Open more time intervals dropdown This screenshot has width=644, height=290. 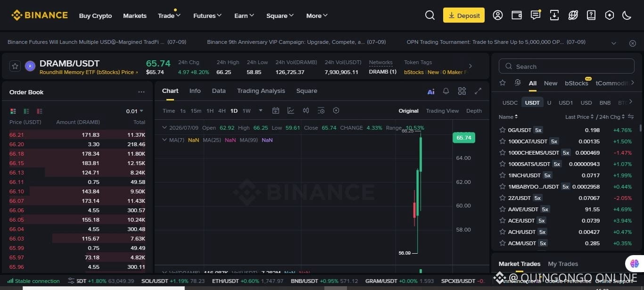(261, 111)
